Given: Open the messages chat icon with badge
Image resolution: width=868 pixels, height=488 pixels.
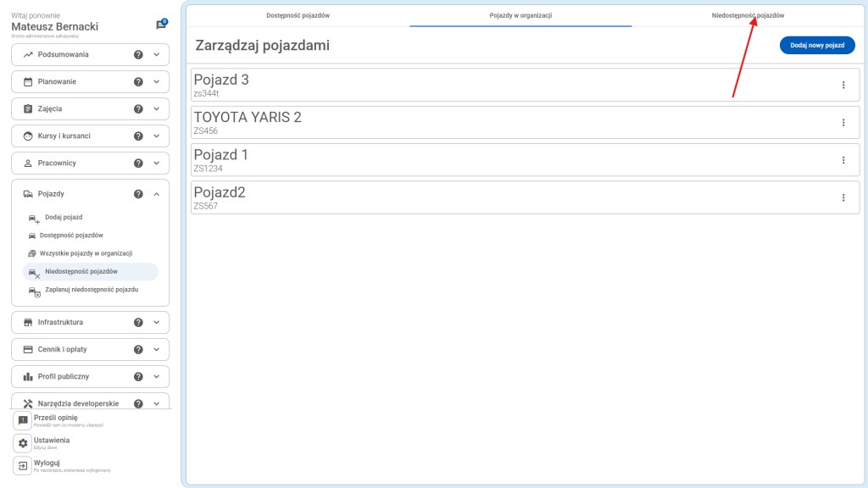Looking at the screenshot, I should pos(161,25).
